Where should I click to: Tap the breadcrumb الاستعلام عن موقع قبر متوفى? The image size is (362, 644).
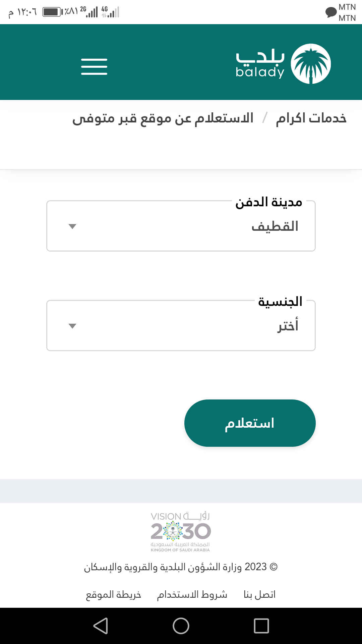pyautogui.click(x=163, y=118)
